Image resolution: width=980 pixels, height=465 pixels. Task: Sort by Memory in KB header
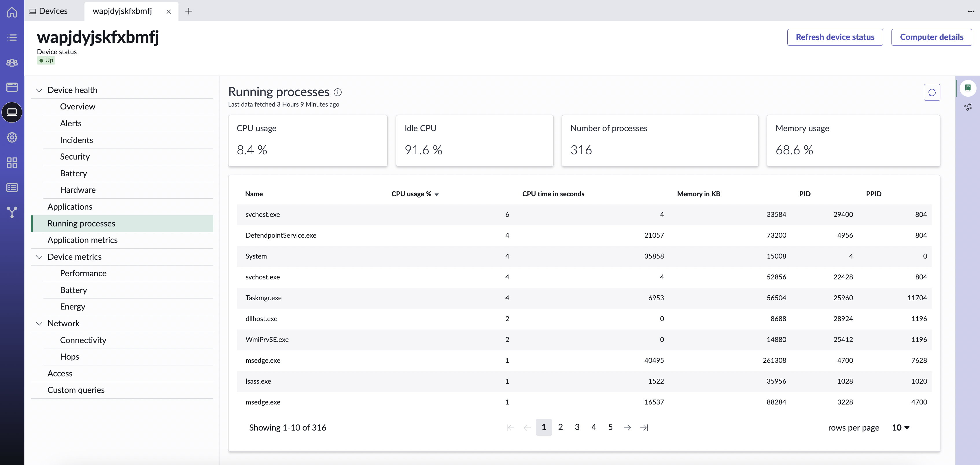699,194
